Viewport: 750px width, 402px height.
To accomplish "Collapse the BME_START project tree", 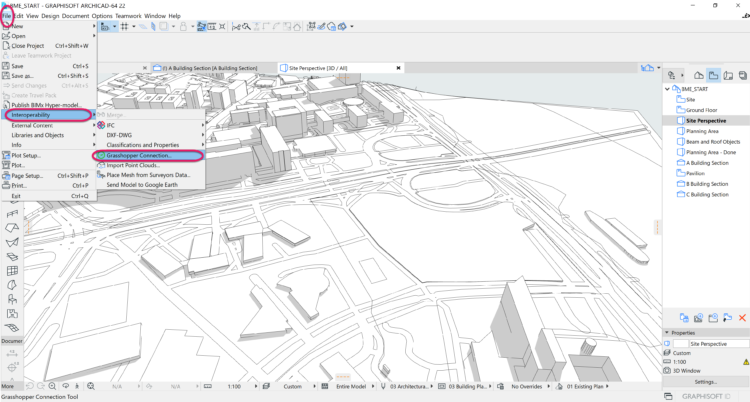I will click(x=667, y=88).
